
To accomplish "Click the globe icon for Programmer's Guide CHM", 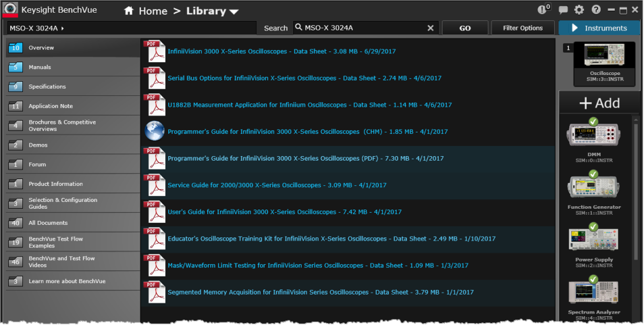I will [155, 130].
